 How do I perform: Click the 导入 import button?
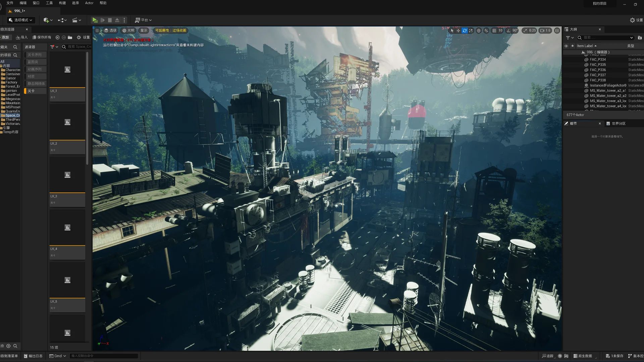(x=21, y=38)
